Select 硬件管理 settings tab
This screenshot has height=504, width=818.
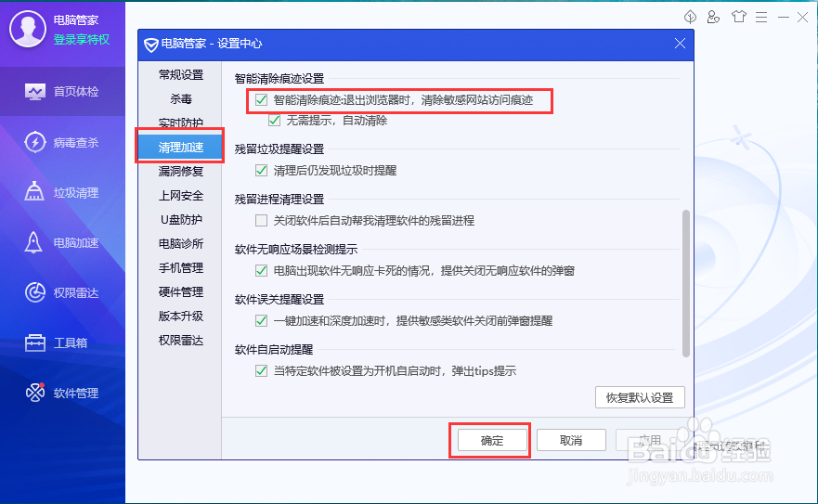180,291
